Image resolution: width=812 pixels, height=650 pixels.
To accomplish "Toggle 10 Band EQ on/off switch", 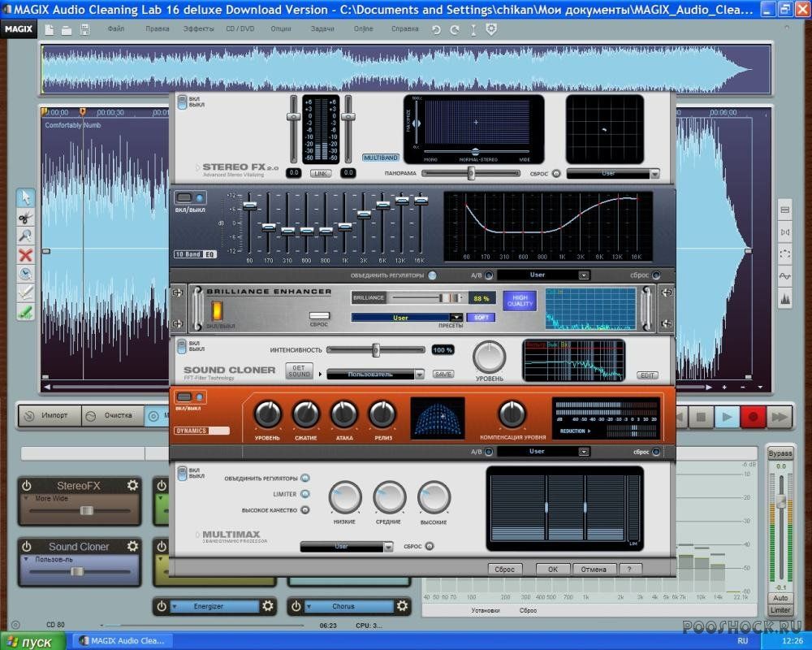I will click(x=189, y=198).
